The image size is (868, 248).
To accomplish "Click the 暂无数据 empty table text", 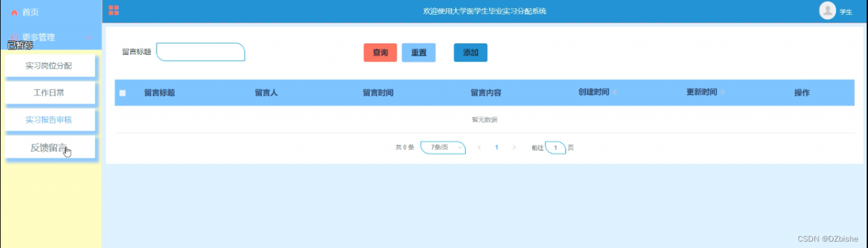I will (485, 120).
